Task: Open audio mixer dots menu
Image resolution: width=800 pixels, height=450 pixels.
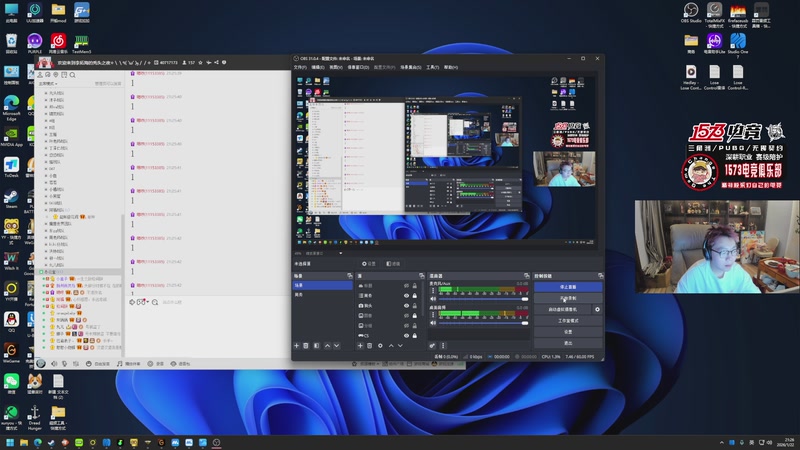Action: pos(442,345)
